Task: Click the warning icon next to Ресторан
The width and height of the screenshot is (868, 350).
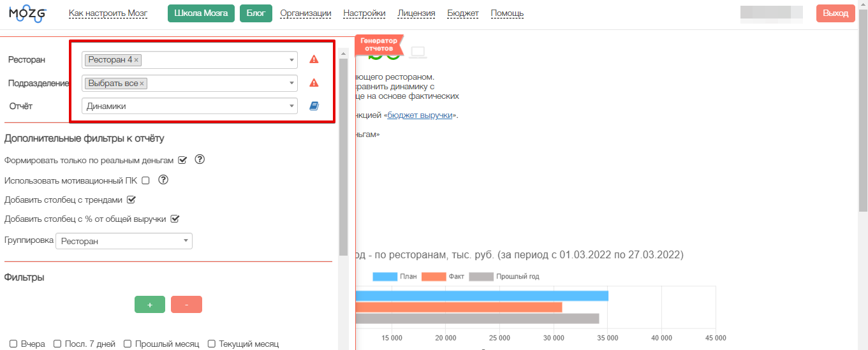Action: pyautogui.click(x=314, y=59)
